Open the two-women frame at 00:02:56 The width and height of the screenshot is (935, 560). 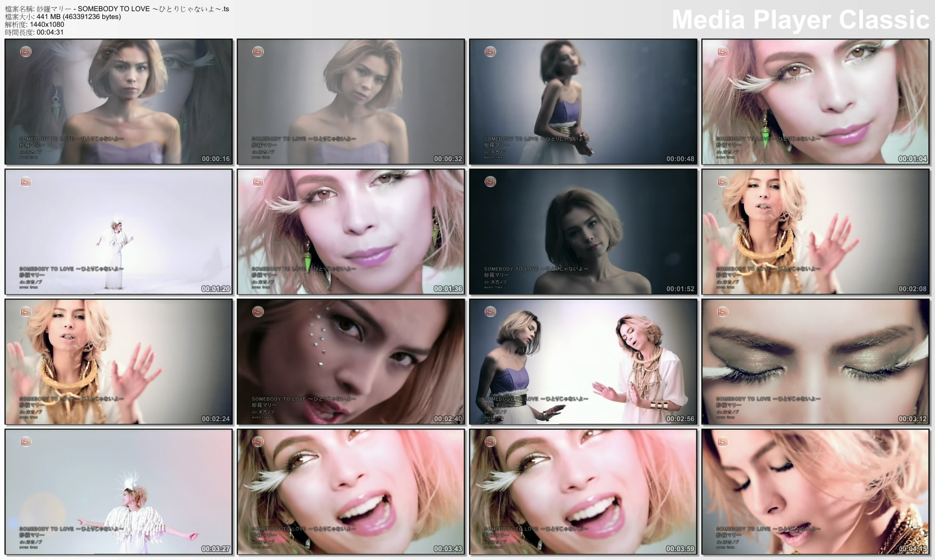[x=583, y=361]
